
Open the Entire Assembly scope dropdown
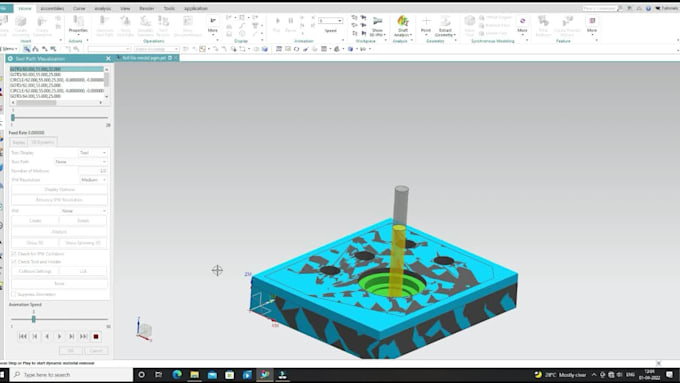pos(156,49)
